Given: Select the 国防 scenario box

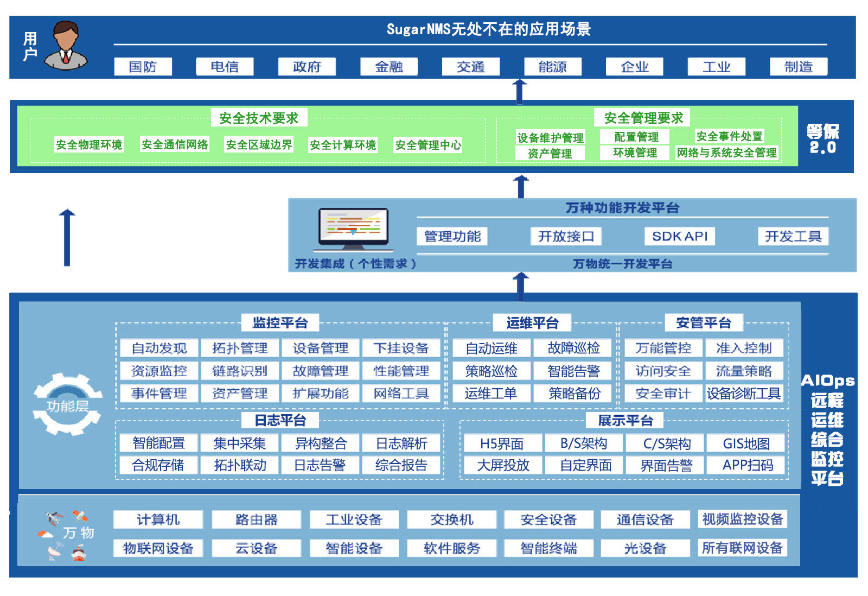Looking at the screenshot, I should tap(143, 67).
